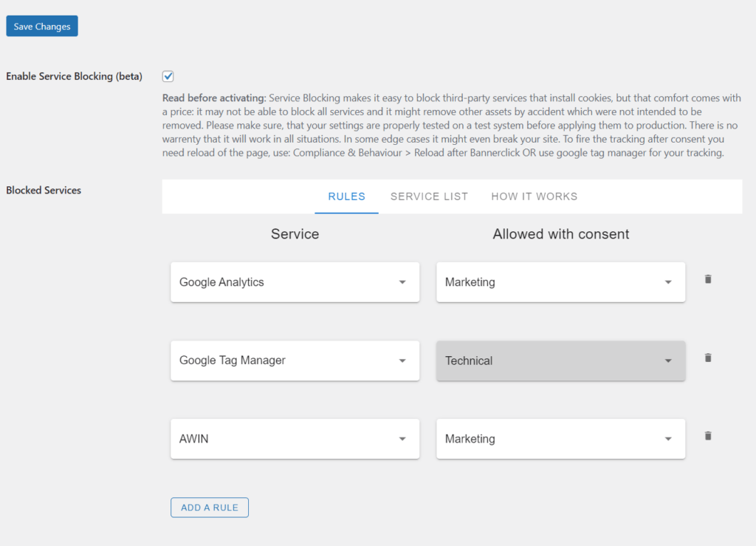Click the Enable Service Blocking (beta) label

[75, 76]
